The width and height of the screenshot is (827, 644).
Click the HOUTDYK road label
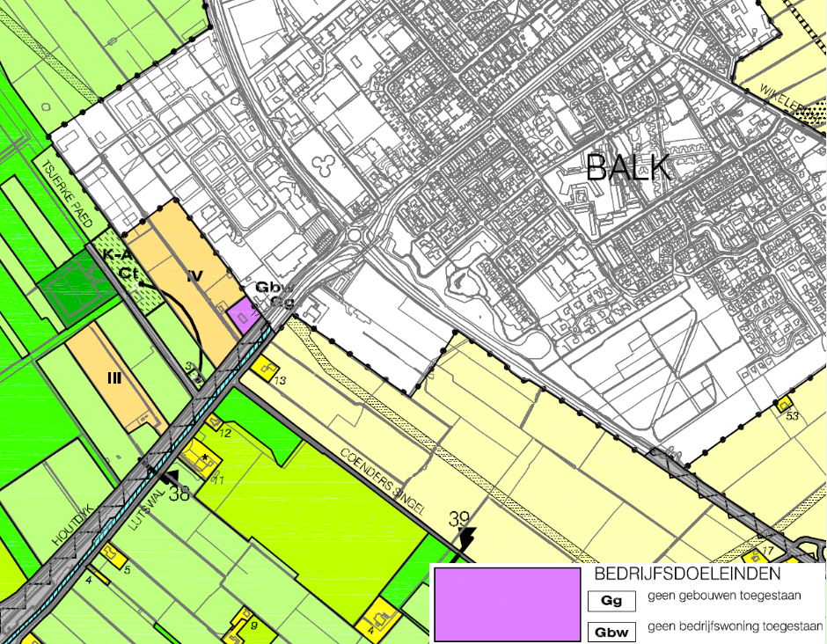[x=73, y=525]
